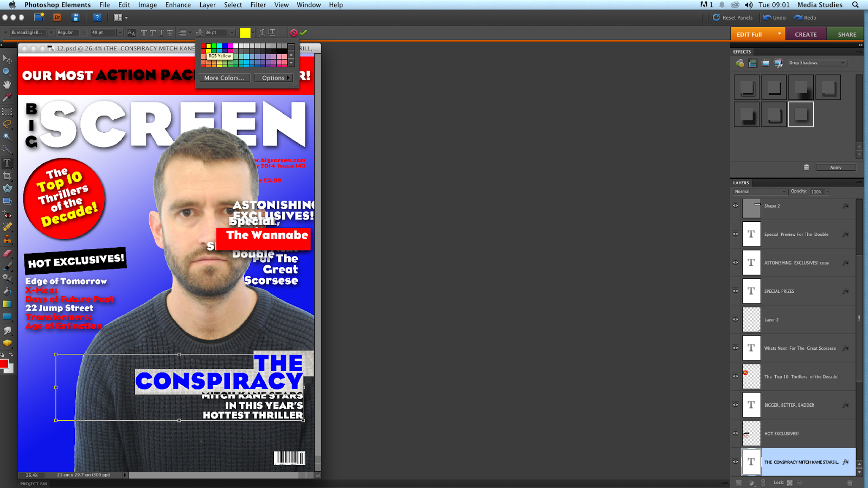Open Adobe Bridge from the toolbar

coord(57,17)
